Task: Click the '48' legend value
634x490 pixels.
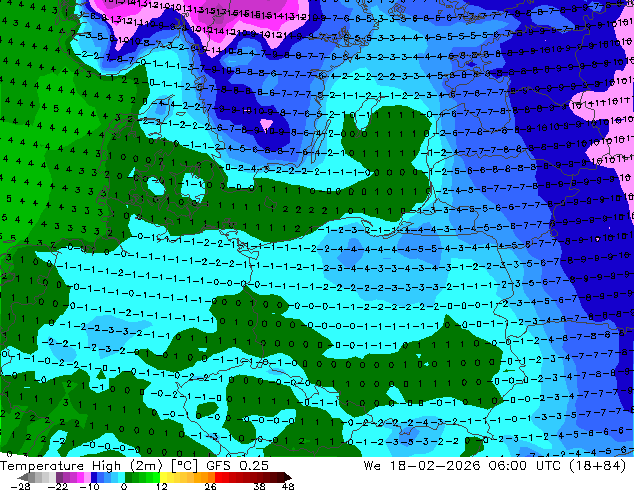Action: 288,486
